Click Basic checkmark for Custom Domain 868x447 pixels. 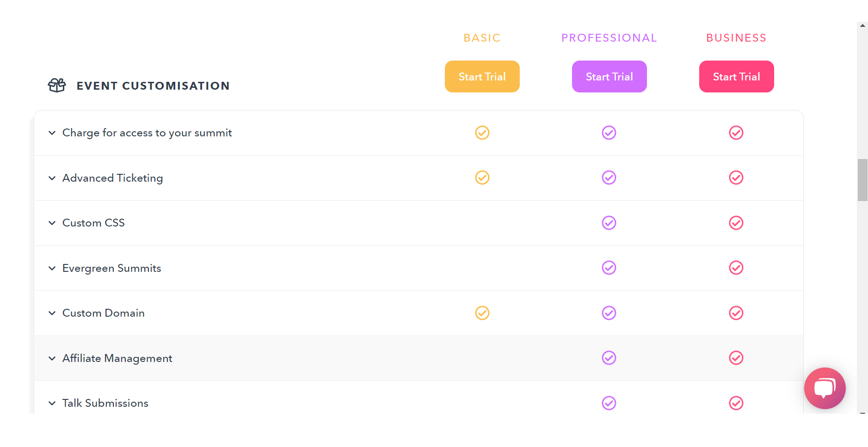tap(482, 313)
